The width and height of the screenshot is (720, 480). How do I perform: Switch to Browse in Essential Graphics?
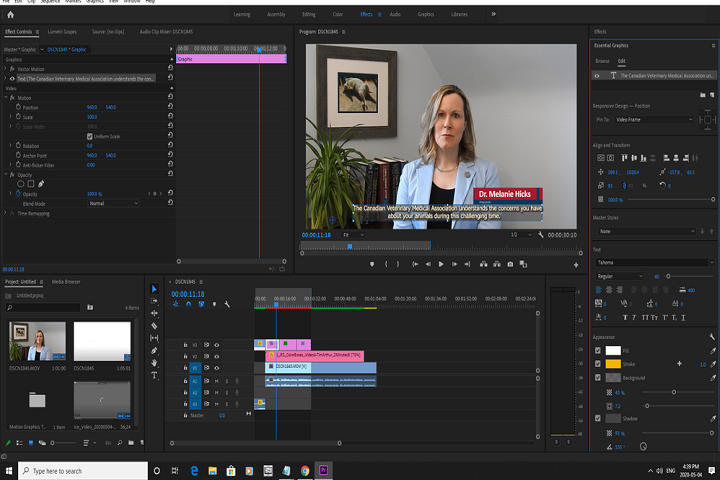(603, 61)
